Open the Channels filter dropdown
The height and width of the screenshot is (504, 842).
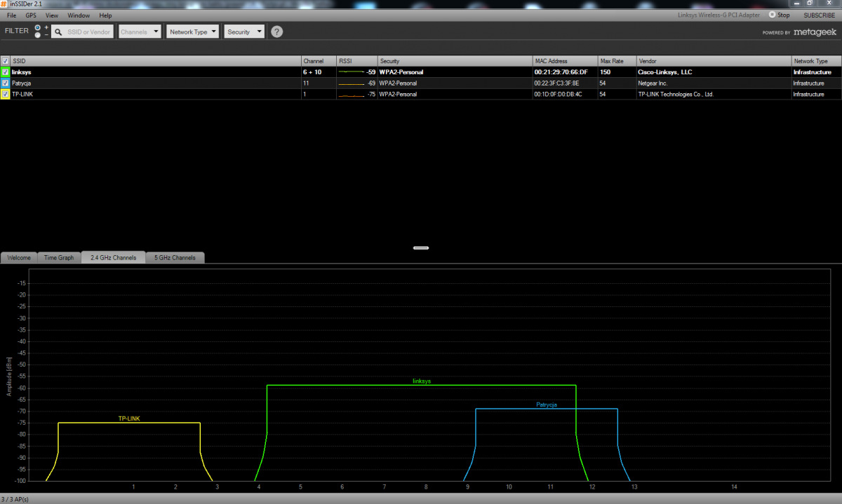pos(140,32)
